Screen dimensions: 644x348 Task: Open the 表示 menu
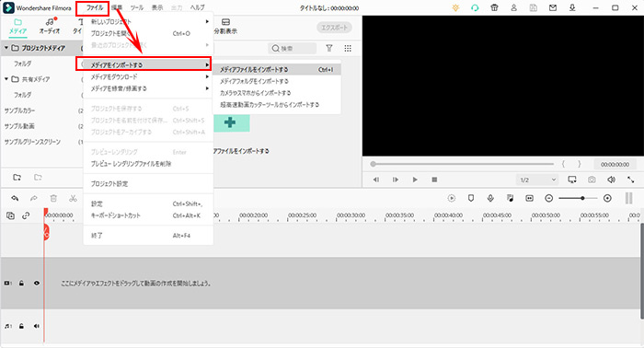(x=157, y=7)
